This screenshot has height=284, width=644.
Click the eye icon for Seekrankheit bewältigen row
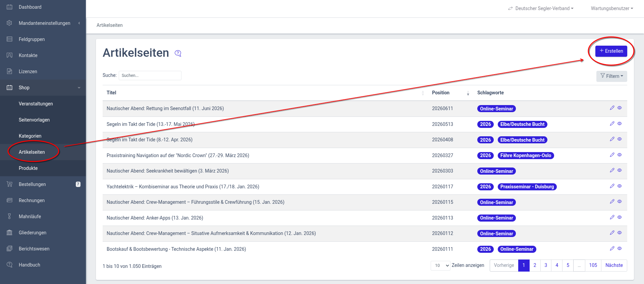coord(620,170)
